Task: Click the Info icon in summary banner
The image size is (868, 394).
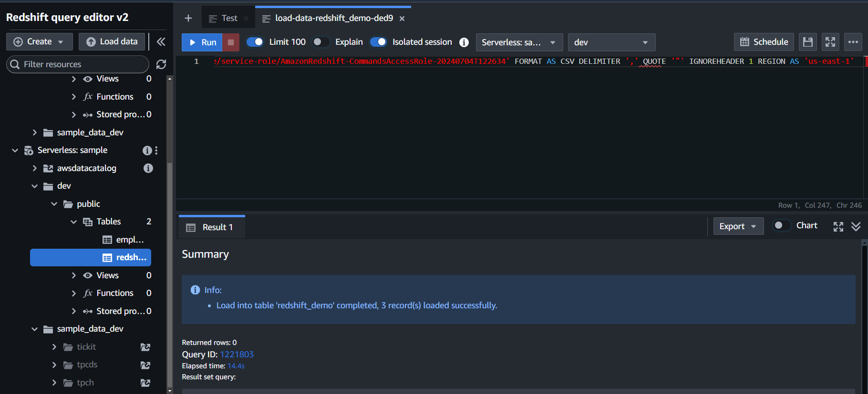Action: coord(195,290)
